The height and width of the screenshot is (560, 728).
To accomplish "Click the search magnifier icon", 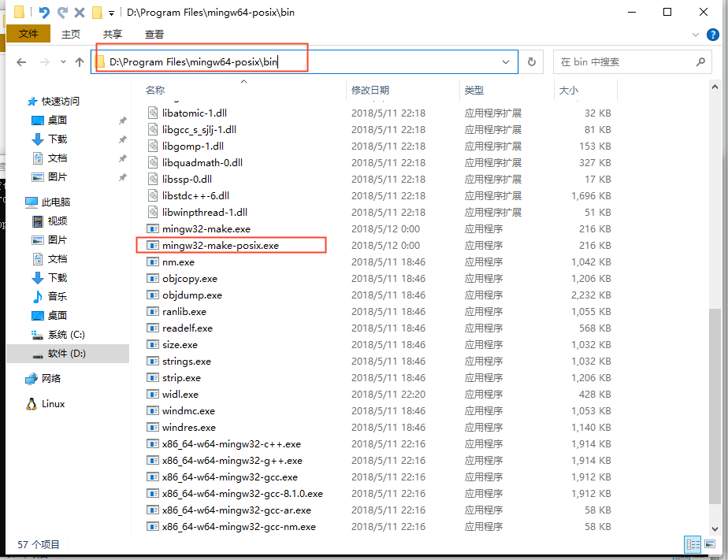I will point(700,61).
